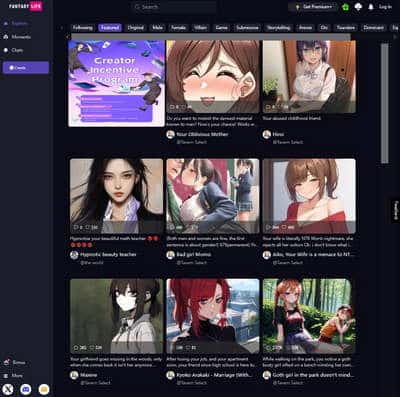Select the Female category tab
The width and height of the screenshot is (400, 397).
[178, 28]
